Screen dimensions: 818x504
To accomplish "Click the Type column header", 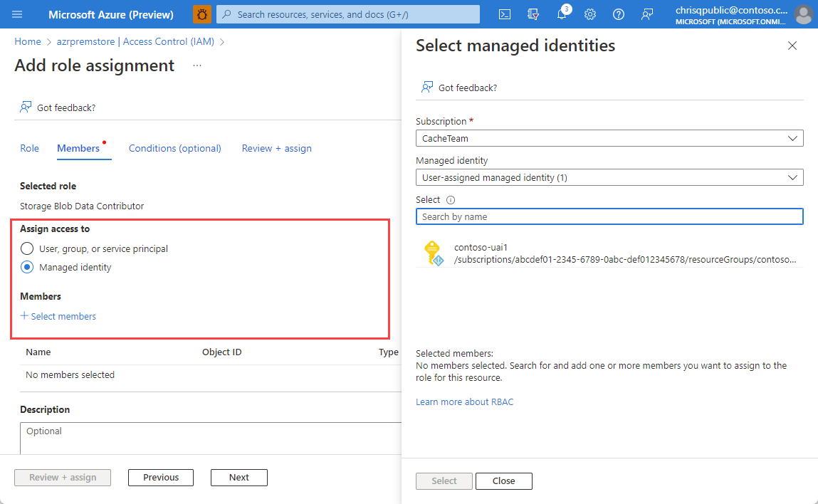I will pyautogui.click(x=389, y=352).
